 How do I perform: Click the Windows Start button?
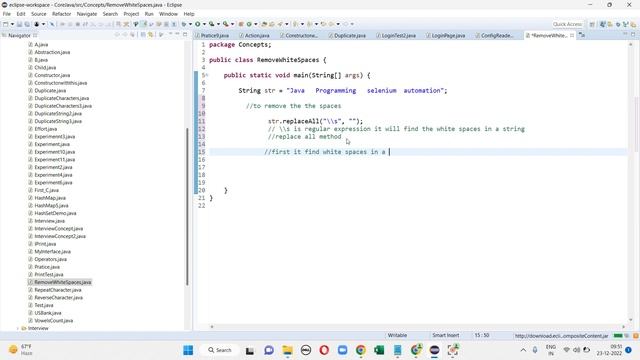click(188, 350)
